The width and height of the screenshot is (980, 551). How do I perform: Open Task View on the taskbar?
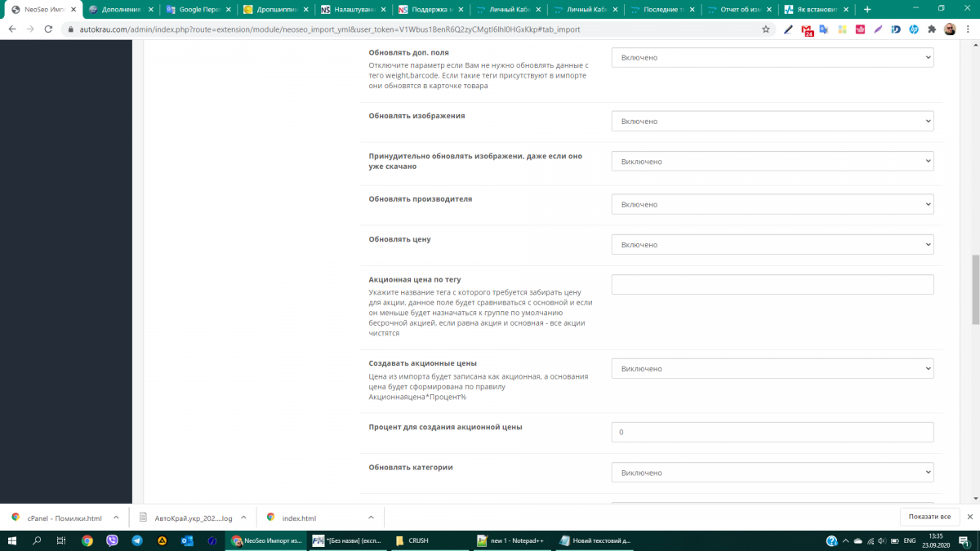61,540
